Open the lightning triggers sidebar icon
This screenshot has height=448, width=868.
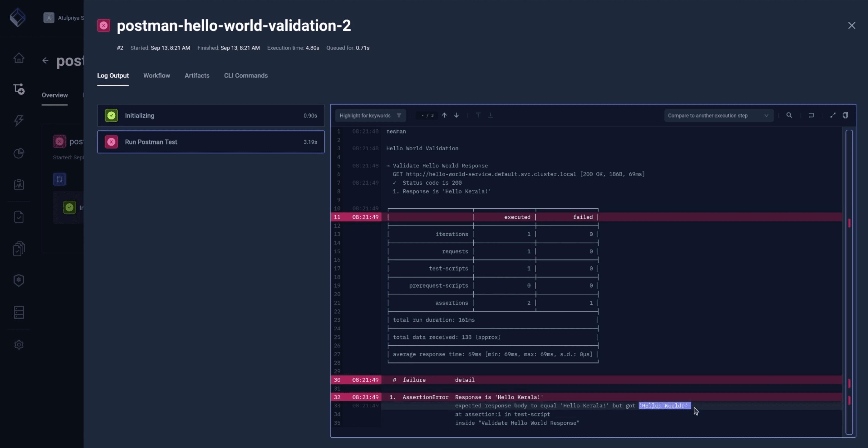click(19, 120)
